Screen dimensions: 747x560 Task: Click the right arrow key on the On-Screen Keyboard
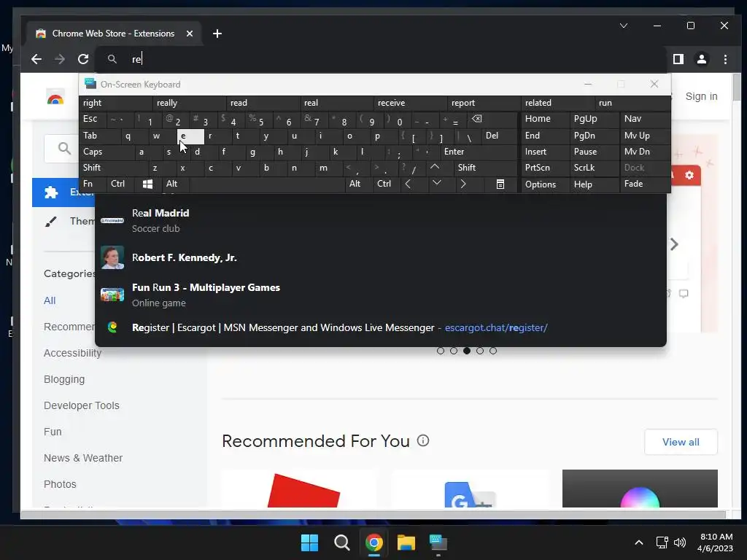462,184
